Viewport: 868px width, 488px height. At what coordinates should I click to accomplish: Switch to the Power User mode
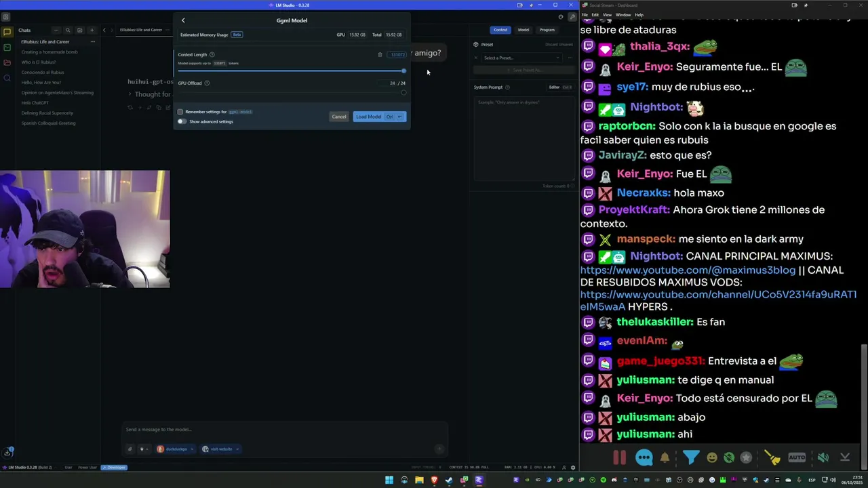click(87, 468)
